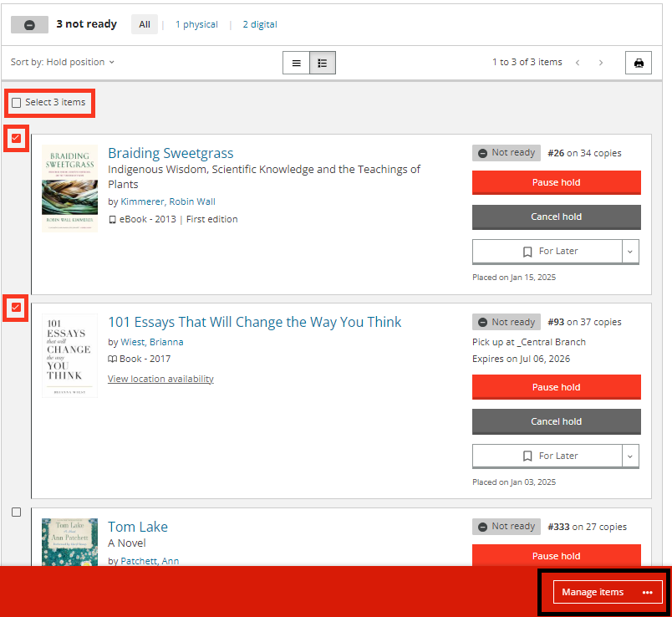The height and width of the screenshot is (617, 672).
Task: Open author Kimmerer, Robin Wall link
Action: pos(168,201)
